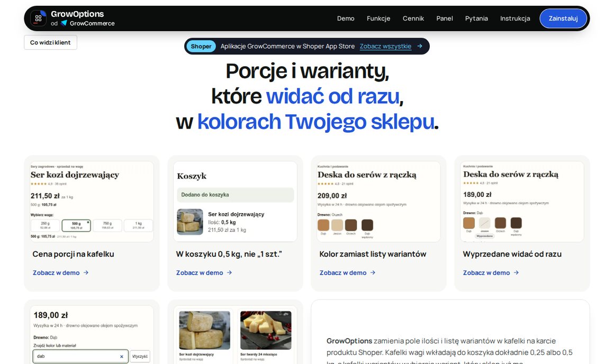
Task: Click the blue Zainstaluj button
Action: point(563,19)
